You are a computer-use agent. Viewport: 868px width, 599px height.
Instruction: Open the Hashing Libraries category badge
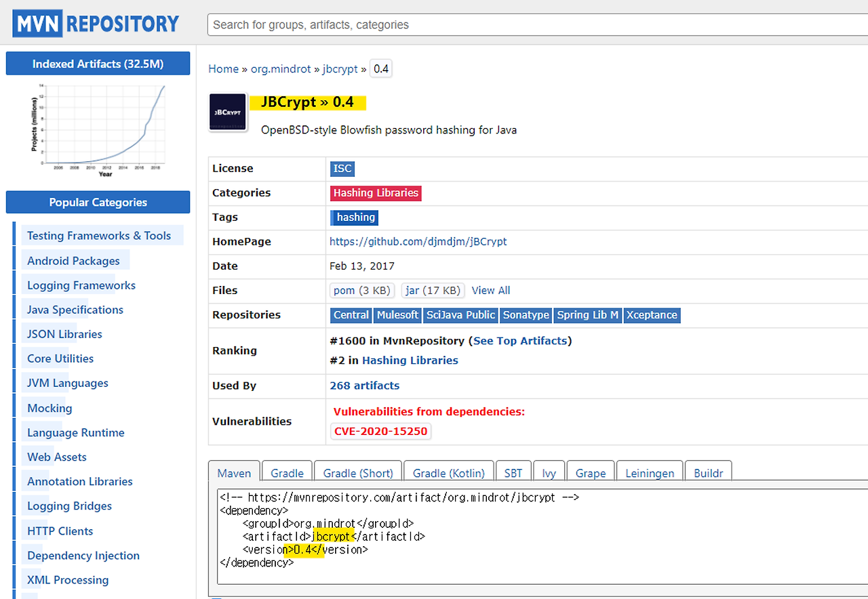pyautogui.click(x=376, y=193)
